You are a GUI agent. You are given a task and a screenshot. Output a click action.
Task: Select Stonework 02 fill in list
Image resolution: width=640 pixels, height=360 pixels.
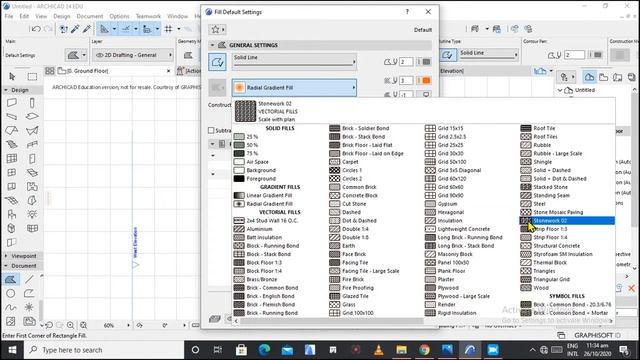pos(567,221)
